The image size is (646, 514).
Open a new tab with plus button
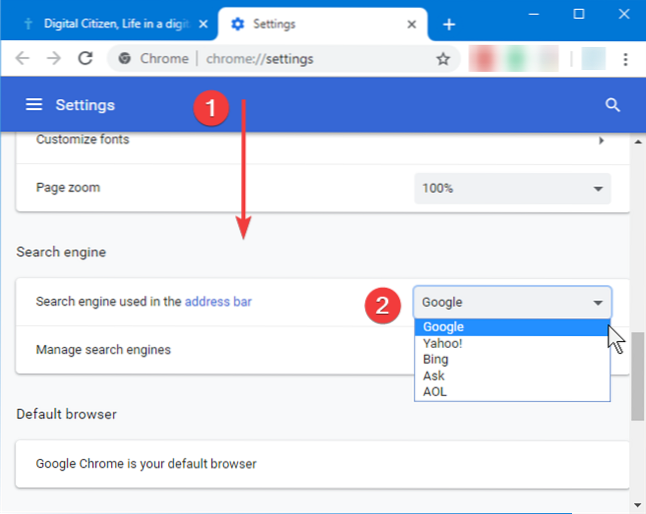449,24
